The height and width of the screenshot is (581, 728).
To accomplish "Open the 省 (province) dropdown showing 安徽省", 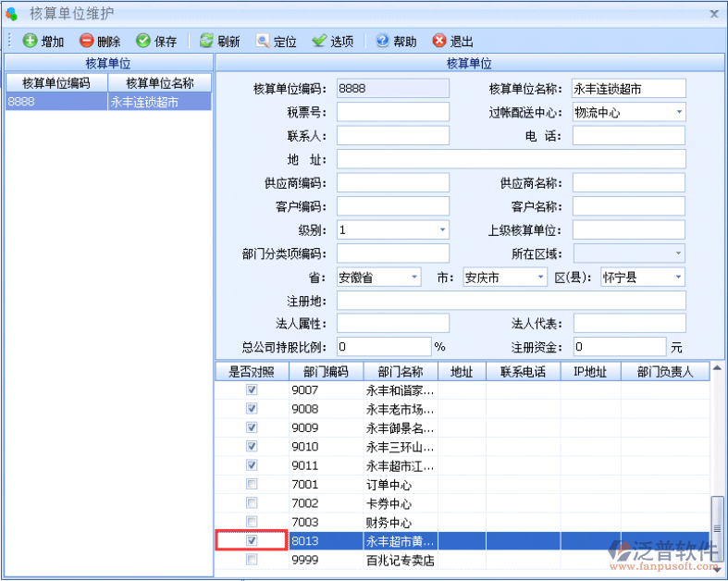I will point(414,277).
